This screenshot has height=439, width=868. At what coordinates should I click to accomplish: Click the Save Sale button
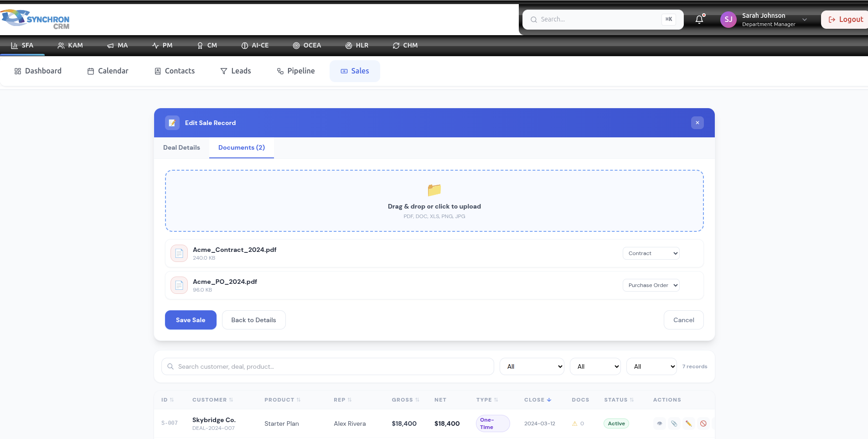pos(191,320)
